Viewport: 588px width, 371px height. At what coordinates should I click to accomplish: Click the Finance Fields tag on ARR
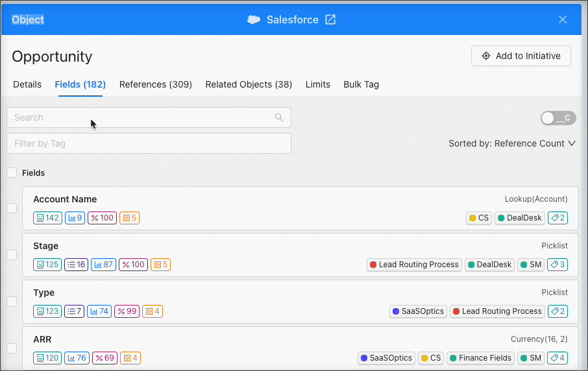click(x=480, y=358)
